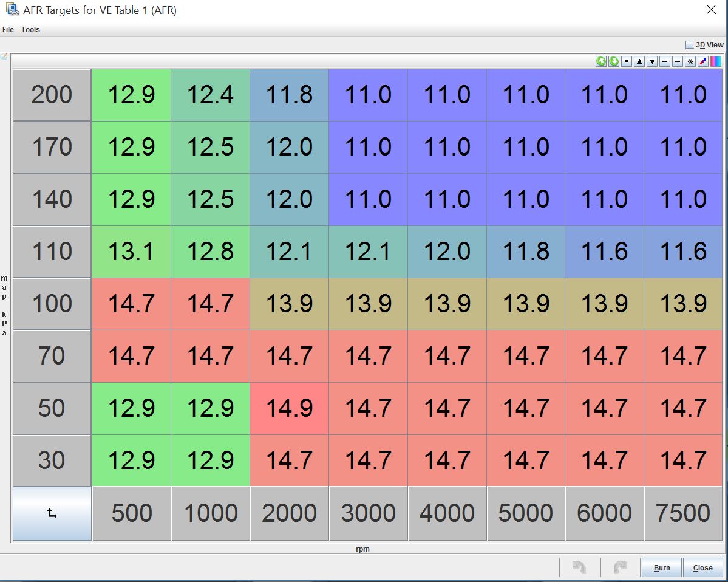Viewport: 728px width, 582px height.
Task: Click the swap-axes arrow button beside 500
Action: [x=52, y=513]
